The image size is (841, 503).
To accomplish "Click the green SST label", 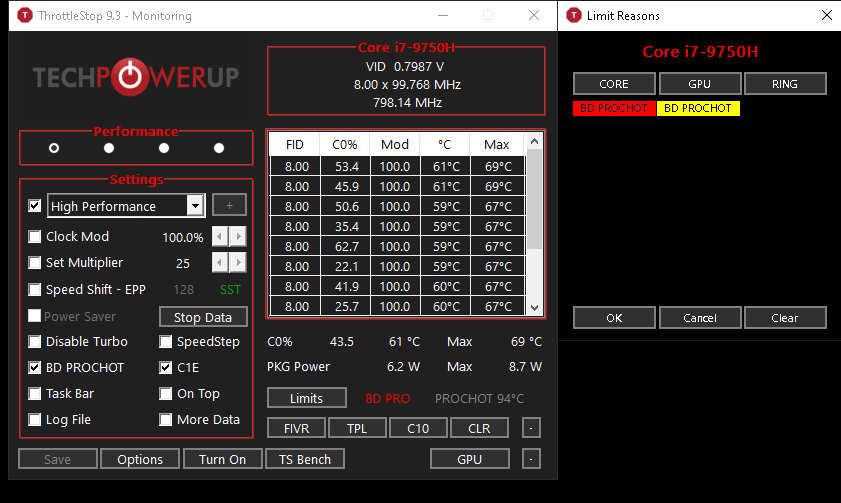I will [230, 290].
